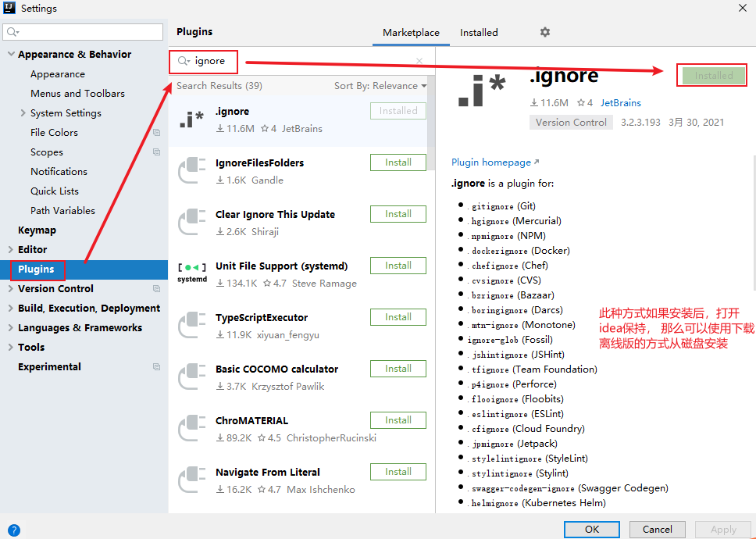Install Unit File Support (systemd) plugin

point(398,266)
